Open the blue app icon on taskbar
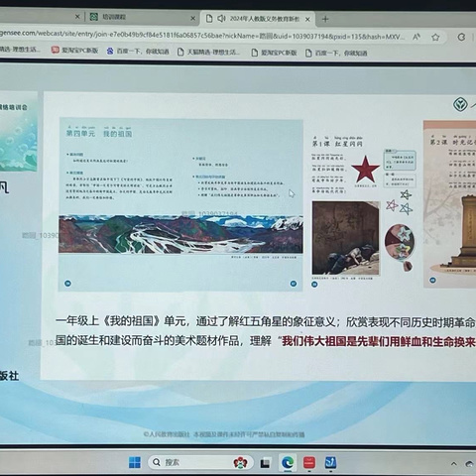The image size is (476, 476). [330, 463]
